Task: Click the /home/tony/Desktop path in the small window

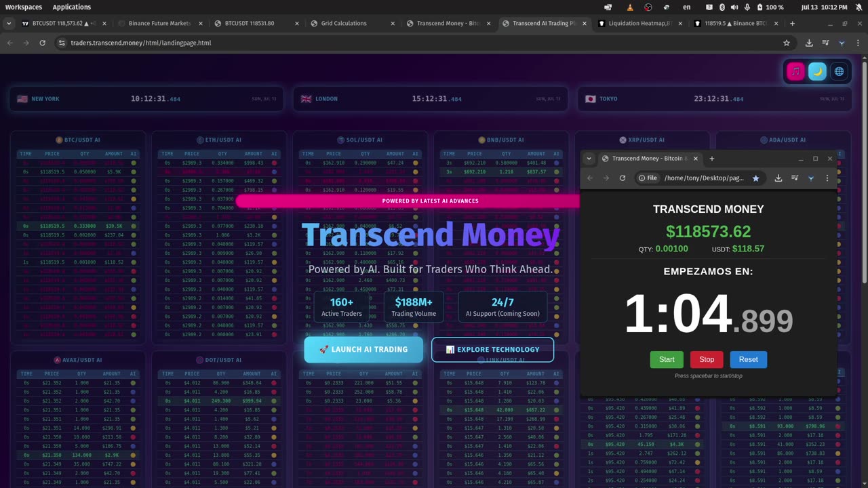Action: pyautogui.click(x=704, y=178)
